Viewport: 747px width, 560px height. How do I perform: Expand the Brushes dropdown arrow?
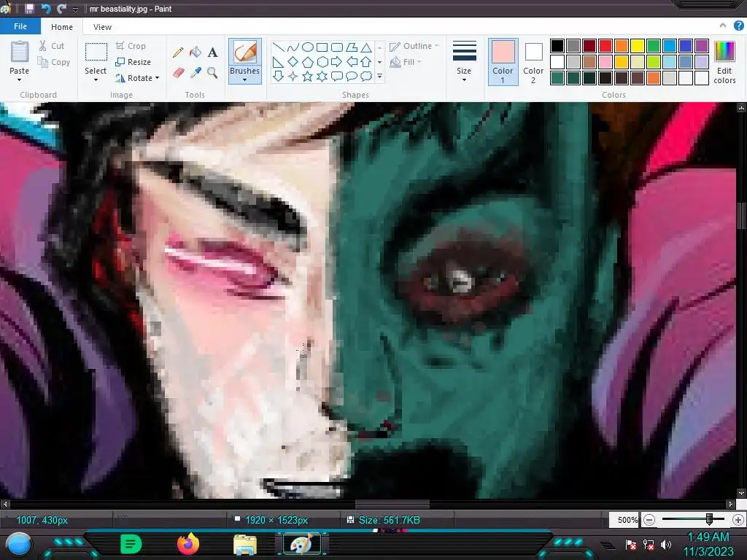pyautogui.click(x=245, y=80)
